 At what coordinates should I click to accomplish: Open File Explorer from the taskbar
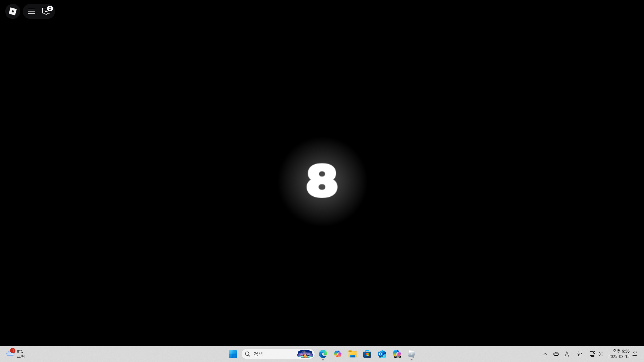pyautogui.click(x=352, y=354)
